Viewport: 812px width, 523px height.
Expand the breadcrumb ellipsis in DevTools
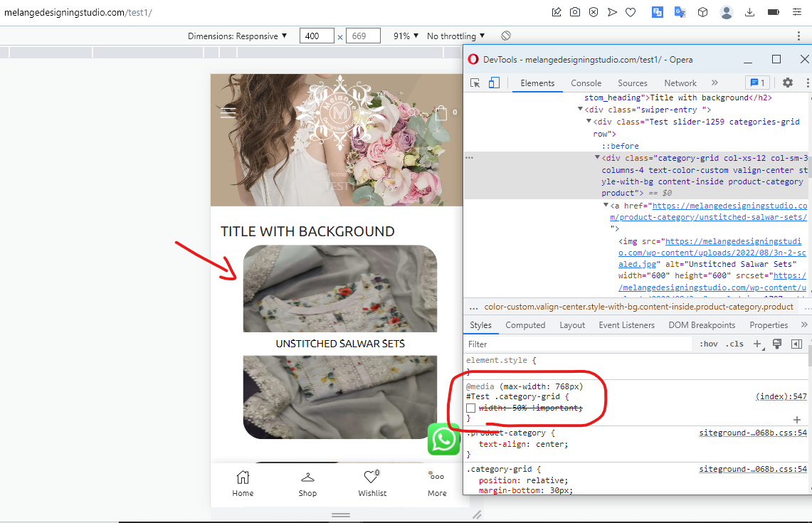point(473,307)
